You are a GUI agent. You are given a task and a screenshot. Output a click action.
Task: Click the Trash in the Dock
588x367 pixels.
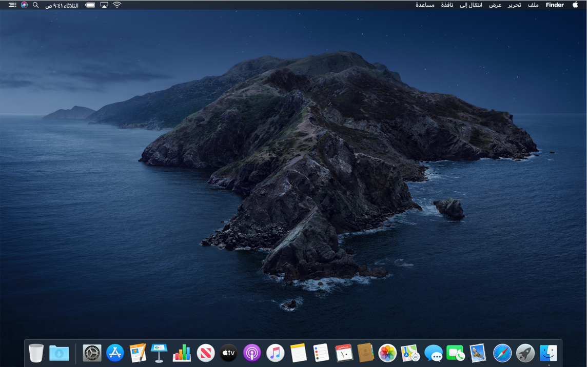pyautogui.click(x=36, y=353)
